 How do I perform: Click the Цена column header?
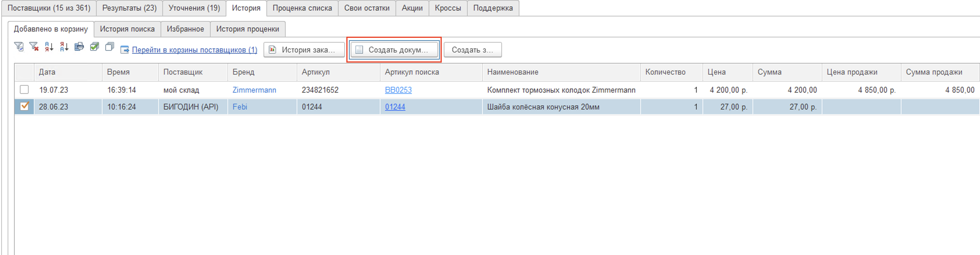coord(728,72)
